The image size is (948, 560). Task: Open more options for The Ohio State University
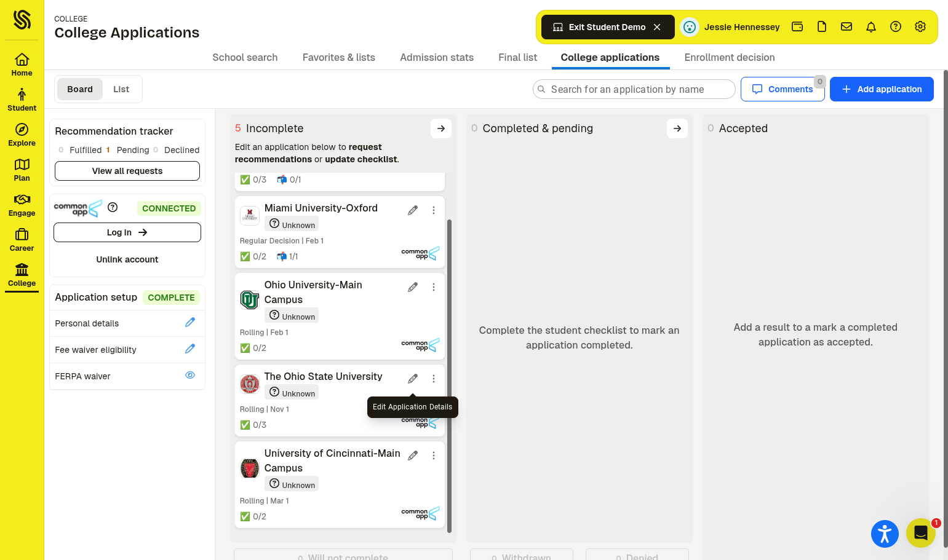point(434,379)
